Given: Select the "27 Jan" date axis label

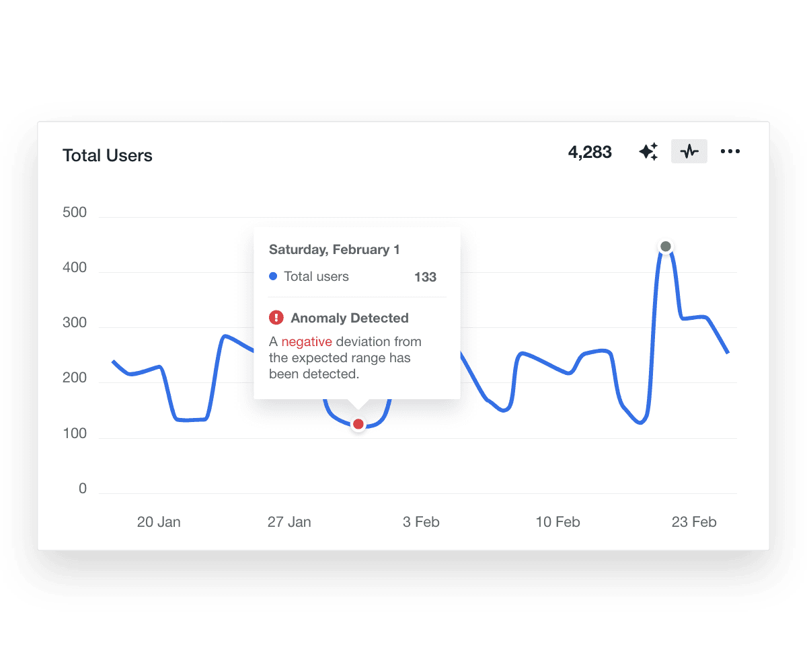Looking at the screenshot, I should pyautogui.click(x=289, y=522).
